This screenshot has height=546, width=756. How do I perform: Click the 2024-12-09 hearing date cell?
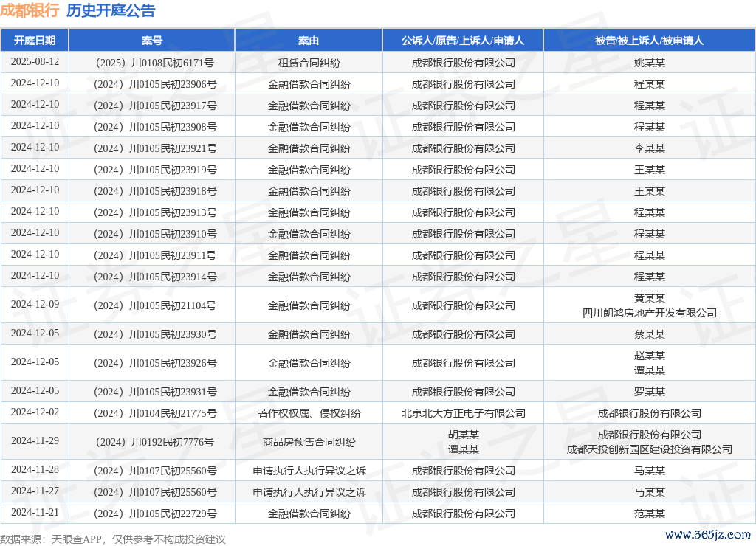click(x=35, y=305)
